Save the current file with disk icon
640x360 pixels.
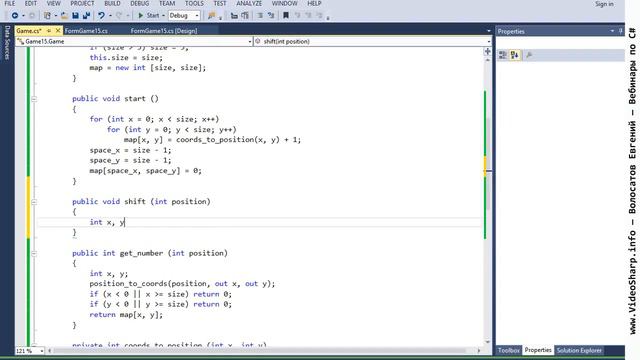(x=76, y=16)
